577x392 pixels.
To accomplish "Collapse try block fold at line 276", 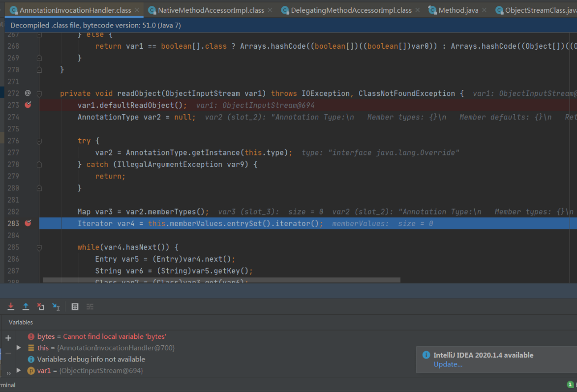I will [39, 141].
